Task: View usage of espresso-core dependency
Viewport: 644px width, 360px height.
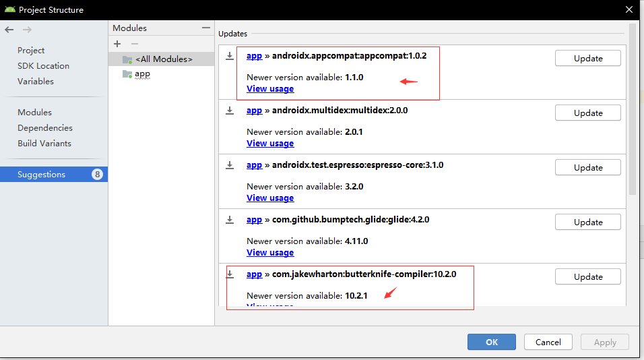Action: click(270, 198)
